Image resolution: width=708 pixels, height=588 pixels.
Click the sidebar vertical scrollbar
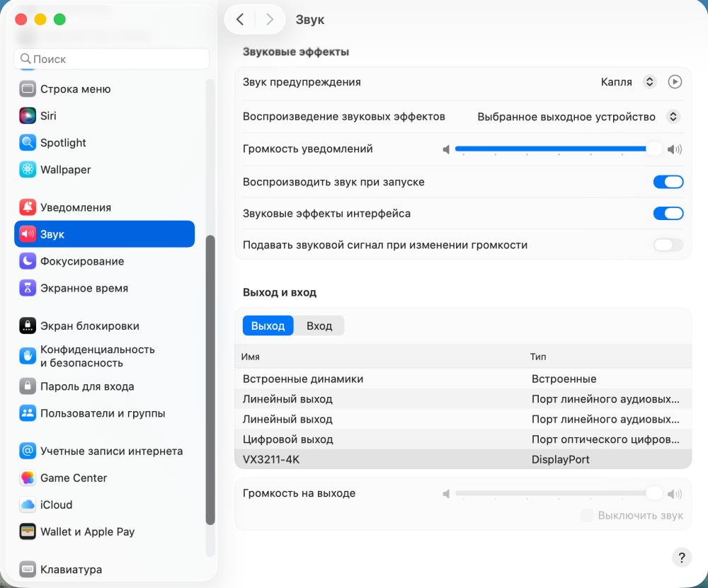(210, 380)
